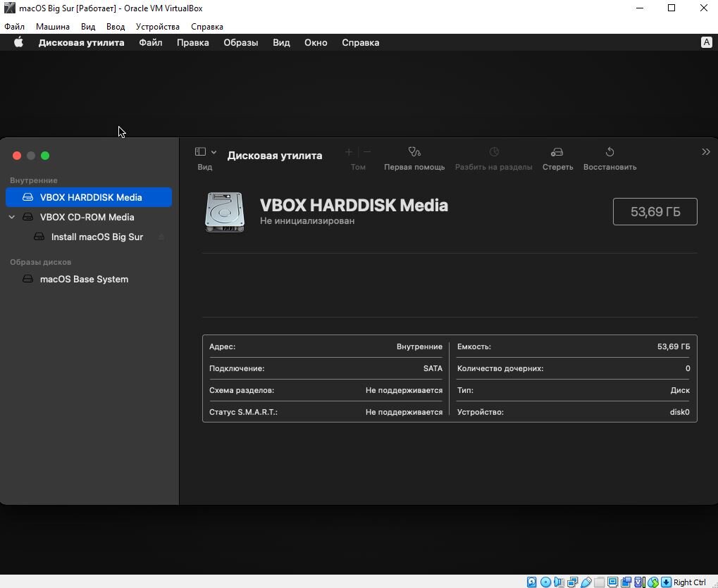Open the VirtualBox Устройства menu
This screenshot has width=718, height=588.
158,27
